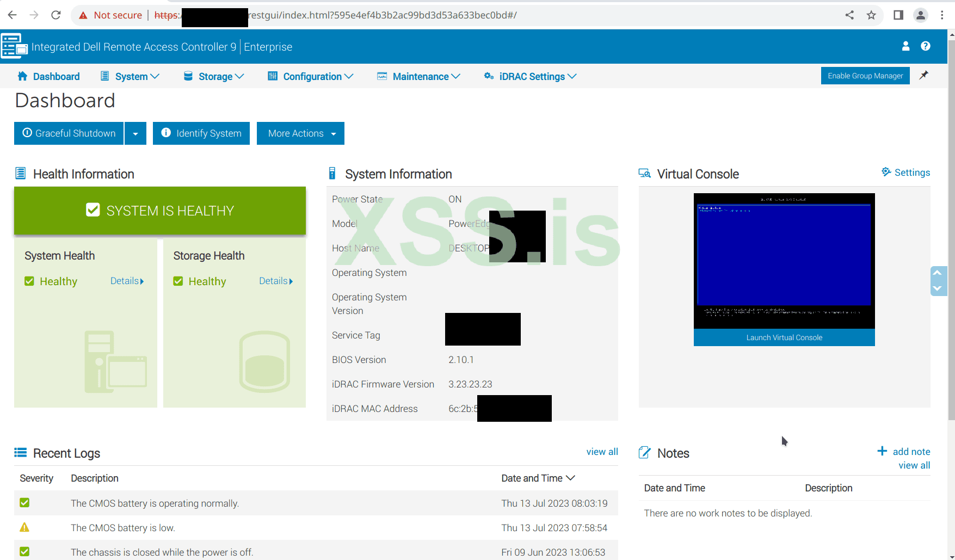Open Storage Health Details
Viewport: 955px width, 560px height.
(x=275, y=281)
